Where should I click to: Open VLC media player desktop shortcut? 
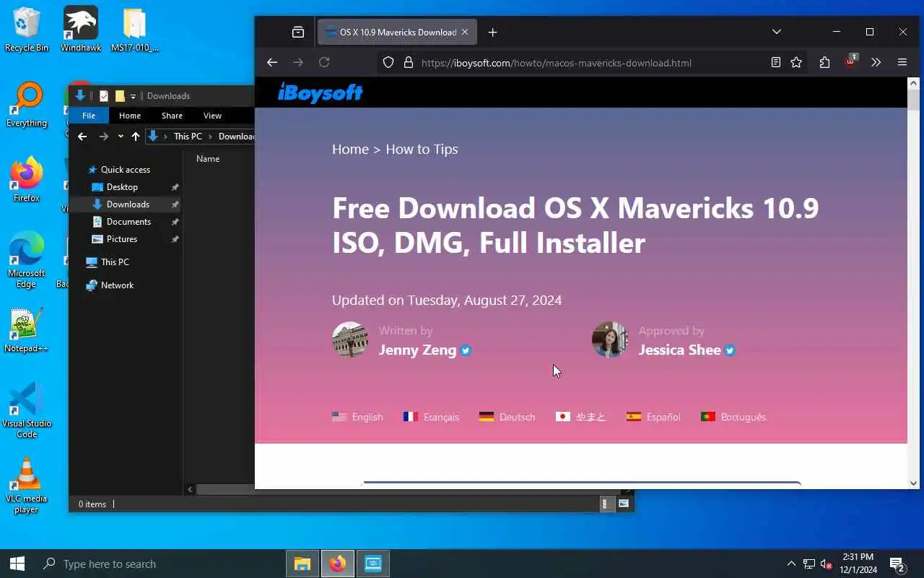click(27, 486)
